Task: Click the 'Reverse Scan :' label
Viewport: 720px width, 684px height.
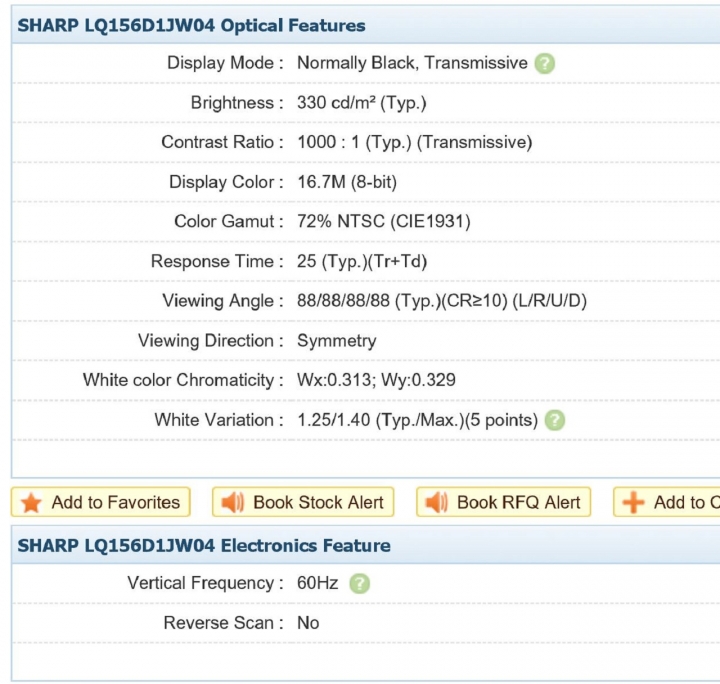Action: coord(224,623)
